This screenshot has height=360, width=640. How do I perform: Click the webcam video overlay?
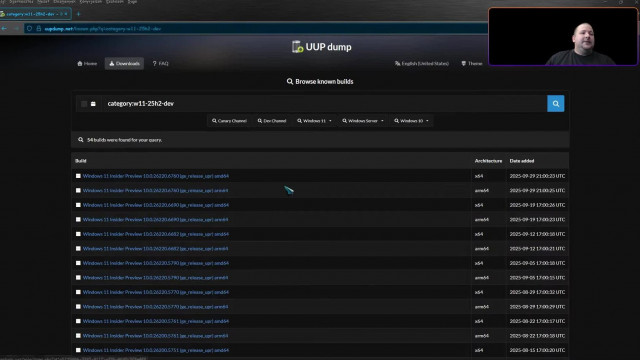(x=563, y=36)
